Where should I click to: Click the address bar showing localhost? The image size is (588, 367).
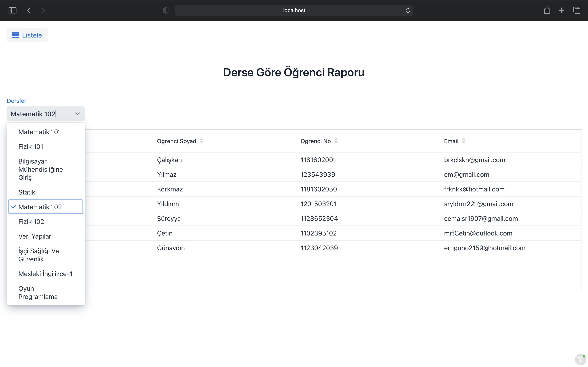click(294, 10)
